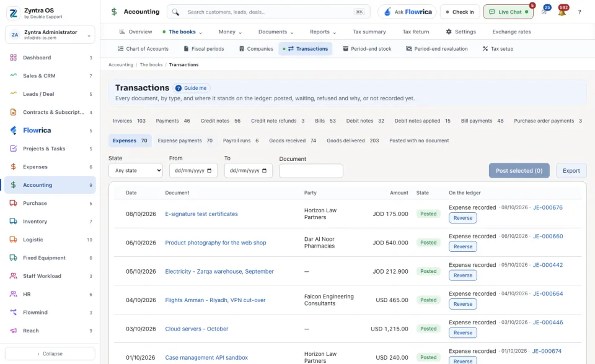The height and width of the screenshot is (364, 595).
Task: Select the Payments 46 document type
Action: coord(173,121)
